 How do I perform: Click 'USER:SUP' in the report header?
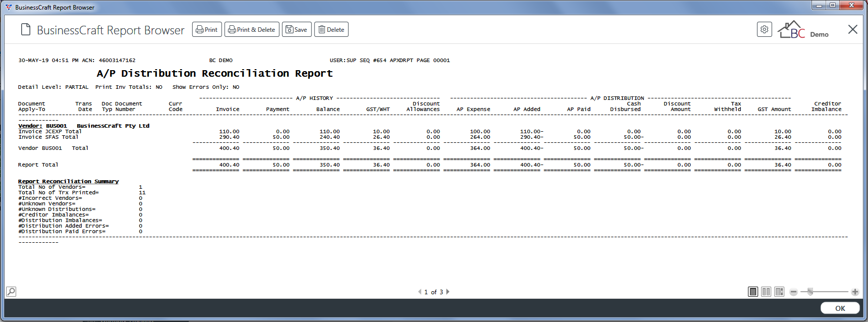pos(343,60)
